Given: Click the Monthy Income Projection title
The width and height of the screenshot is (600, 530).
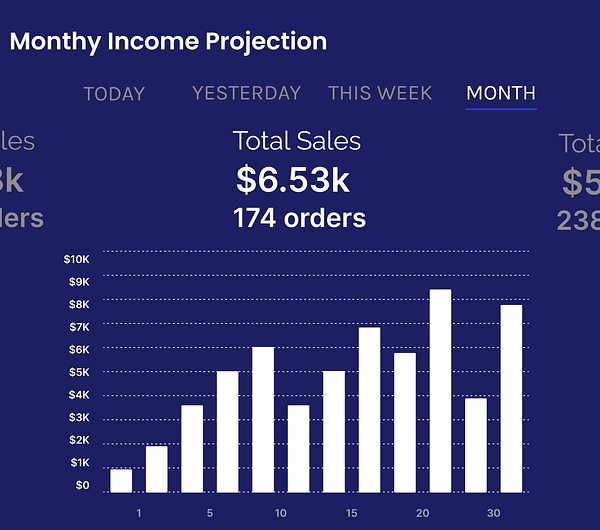Looking at the screenshot, I should coord(168,41).
